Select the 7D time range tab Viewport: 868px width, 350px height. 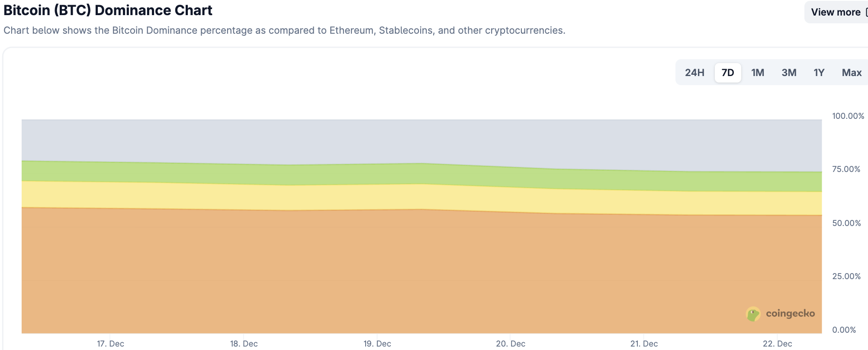tap(728, 73)
